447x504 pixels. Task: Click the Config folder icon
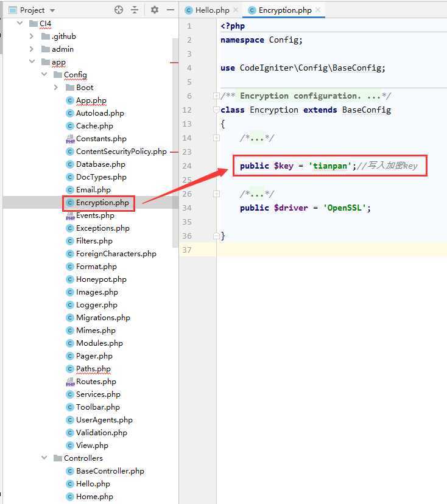58,75
